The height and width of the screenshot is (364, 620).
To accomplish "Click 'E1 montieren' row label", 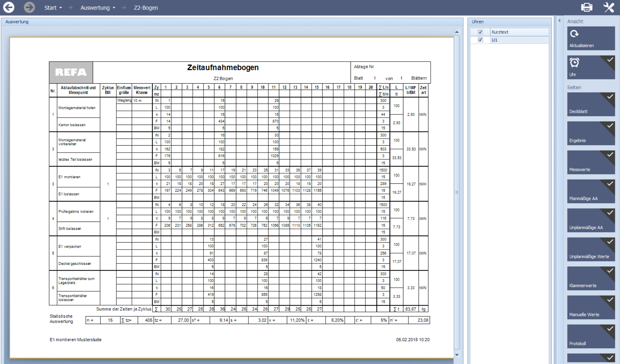I will [69, 177].
